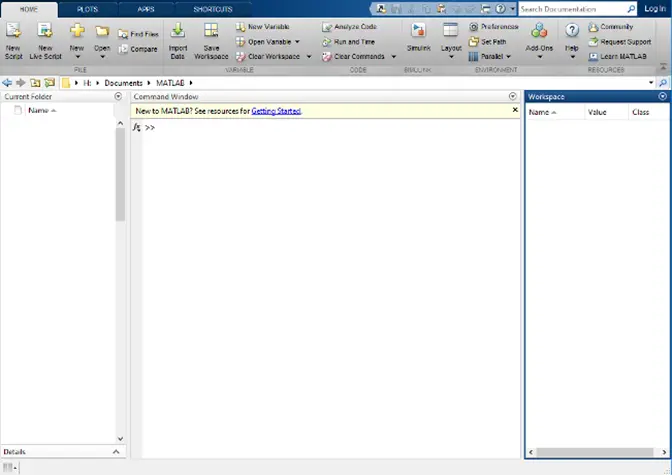The image size is (672, 475).
Task: Expand Open Variable dropdown arrow
Action: (x=297, y=42)
